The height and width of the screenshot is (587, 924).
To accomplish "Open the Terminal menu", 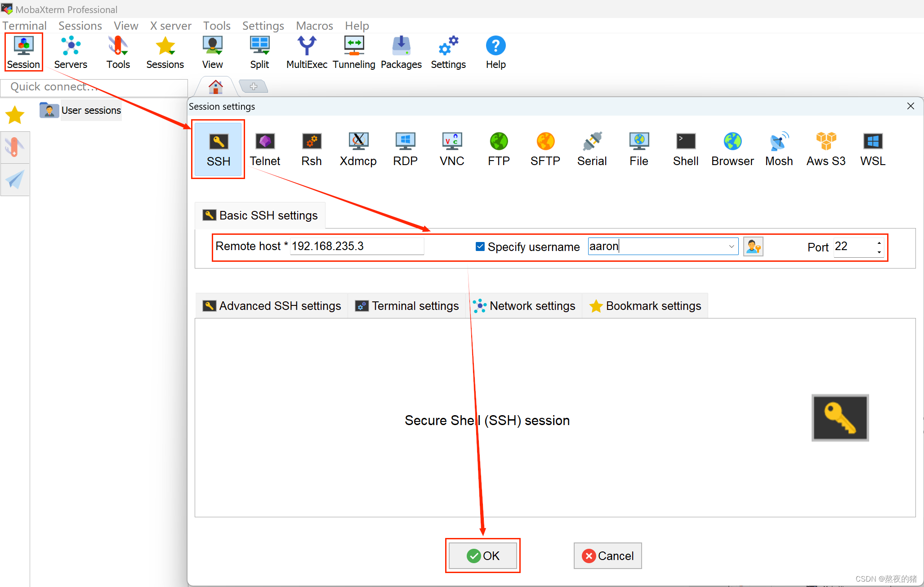I will [25, 26].
